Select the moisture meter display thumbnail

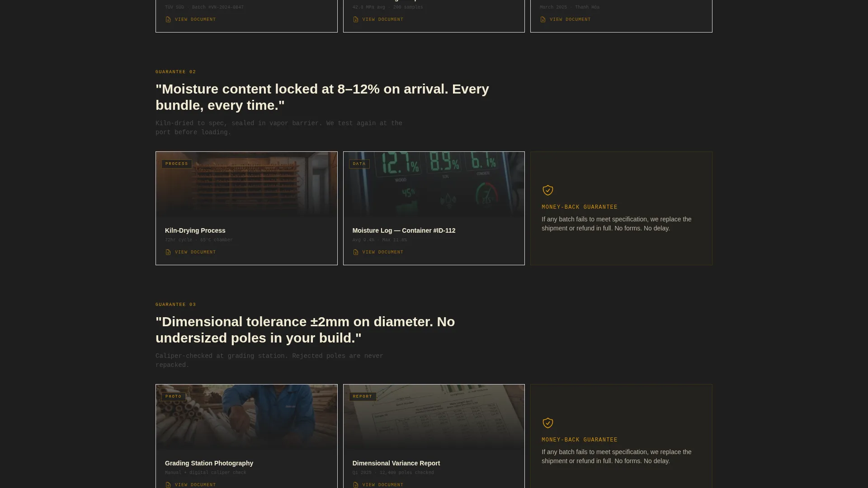[434, 184]
